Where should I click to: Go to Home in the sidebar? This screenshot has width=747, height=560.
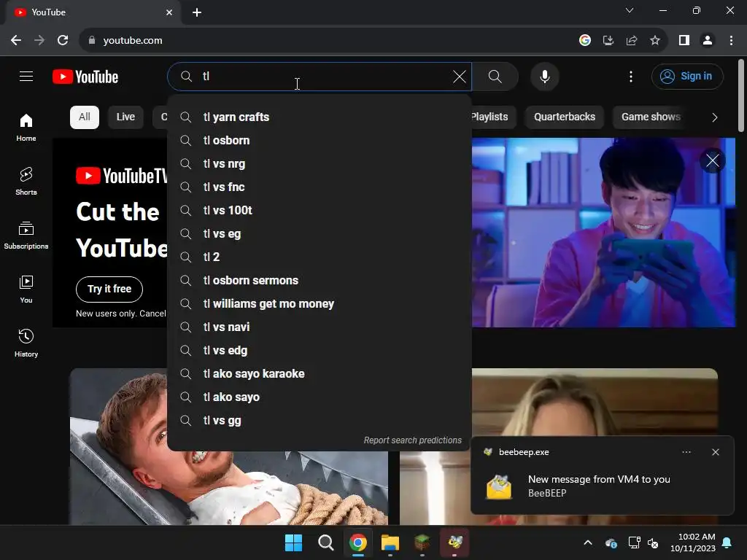26,128
